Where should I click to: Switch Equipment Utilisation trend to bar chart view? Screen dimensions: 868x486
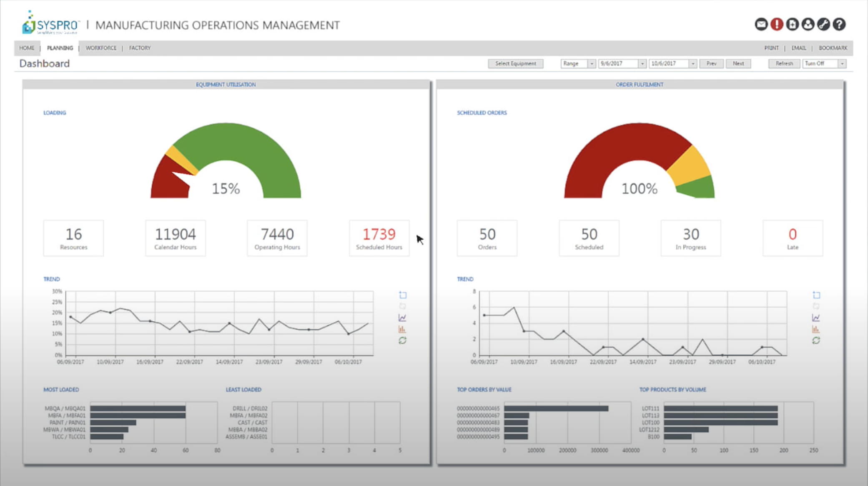[402, 328]
